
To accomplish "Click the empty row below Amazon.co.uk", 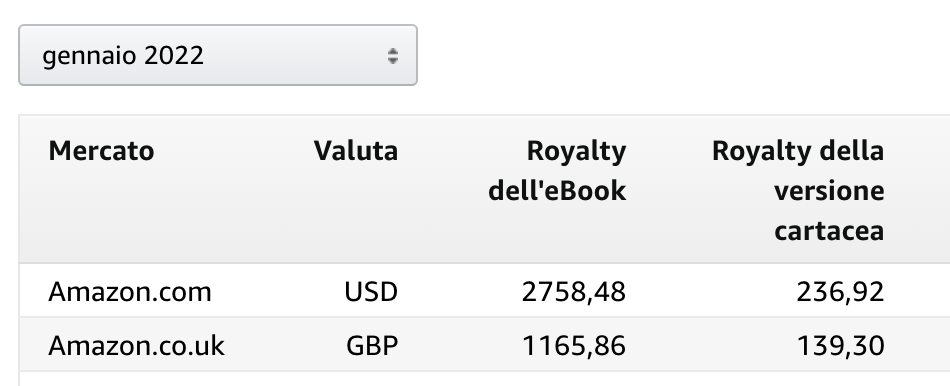I will pyautogui.click(x=485, y=379).
